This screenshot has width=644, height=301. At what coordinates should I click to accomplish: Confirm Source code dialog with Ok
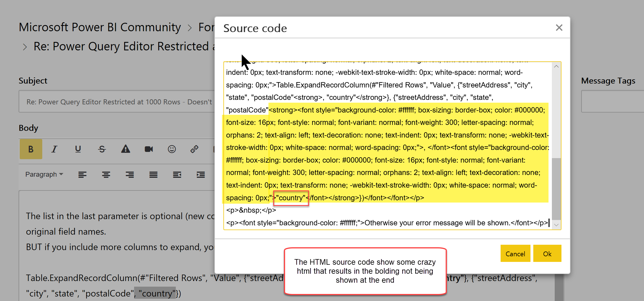click(x=547, y=254)
